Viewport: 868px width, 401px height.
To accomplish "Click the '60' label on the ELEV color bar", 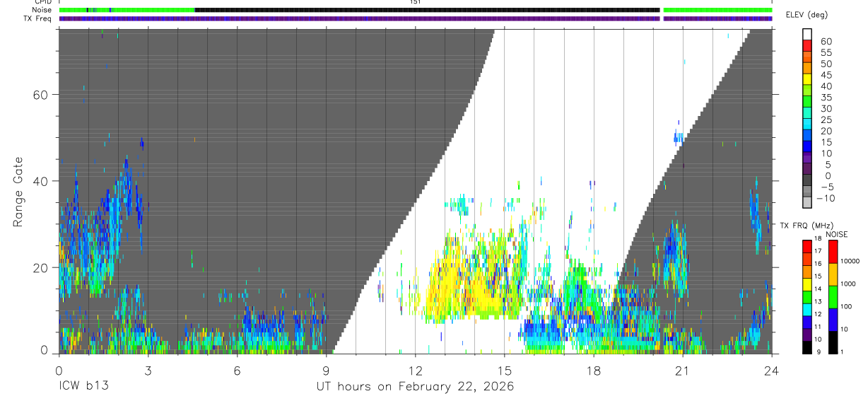I will click(826, 41).
